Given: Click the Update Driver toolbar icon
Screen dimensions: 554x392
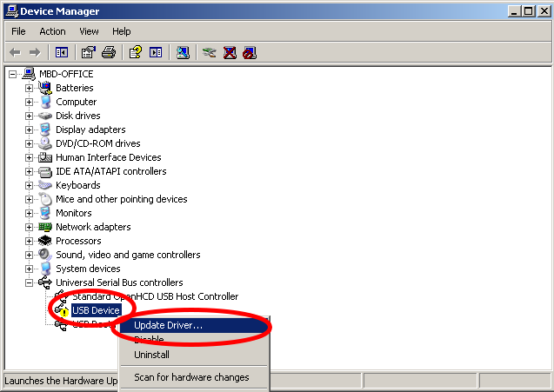Looking at the screenshot, I should pyautogui.click(x=209, y=52).
